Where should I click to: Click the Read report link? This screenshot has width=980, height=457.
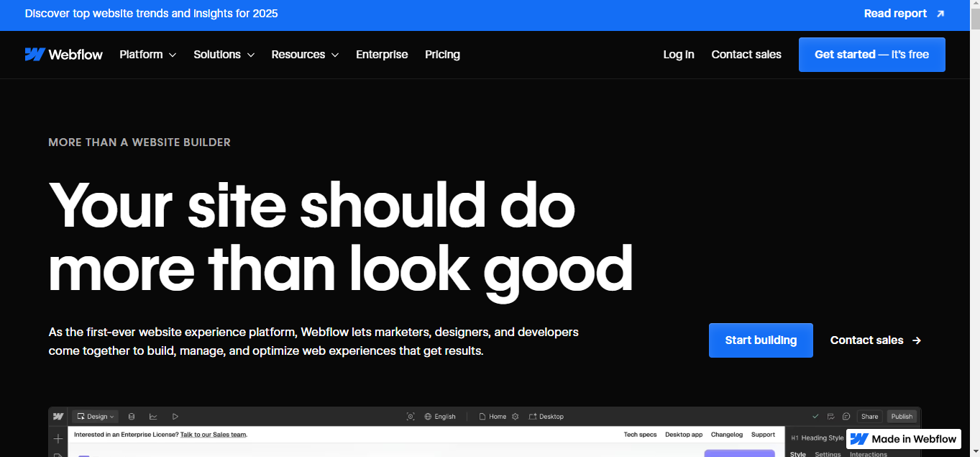click(x=905, y=14)
